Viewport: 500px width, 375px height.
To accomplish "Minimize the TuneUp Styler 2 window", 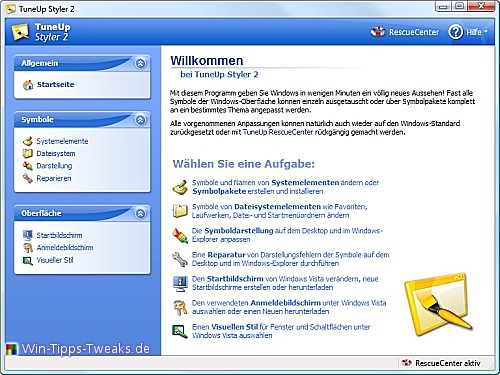I will (x=443, y=7).
